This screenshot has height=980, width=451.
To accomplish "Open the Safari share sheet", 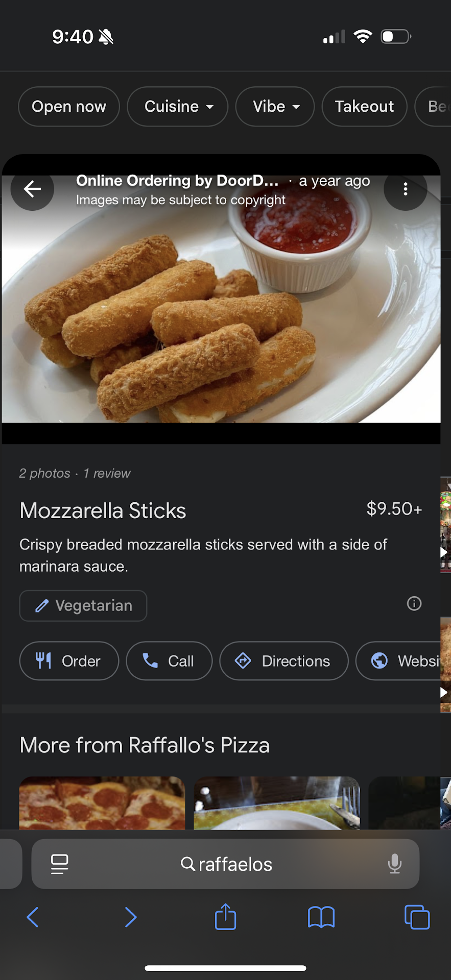I will tap(225, 917).
